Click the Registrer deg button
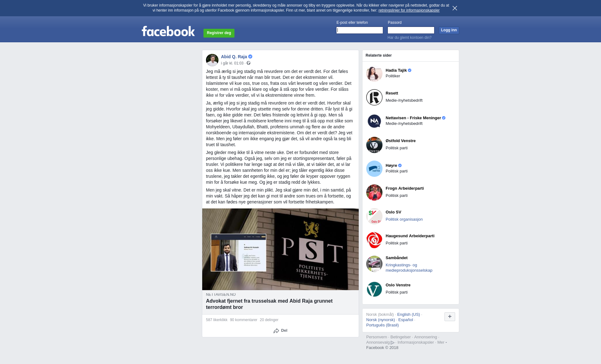Screen dimensions: 601x364 (219, 33)
